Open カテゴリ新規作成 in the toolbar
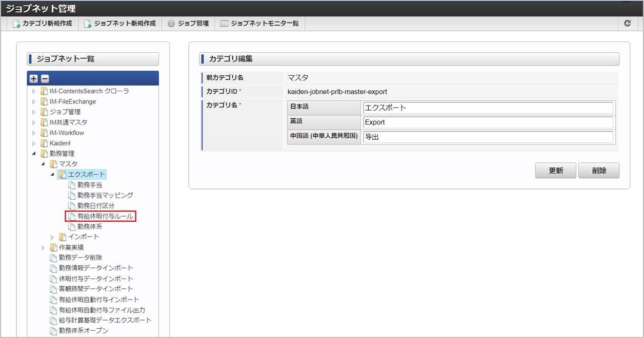 coord(43,24)
